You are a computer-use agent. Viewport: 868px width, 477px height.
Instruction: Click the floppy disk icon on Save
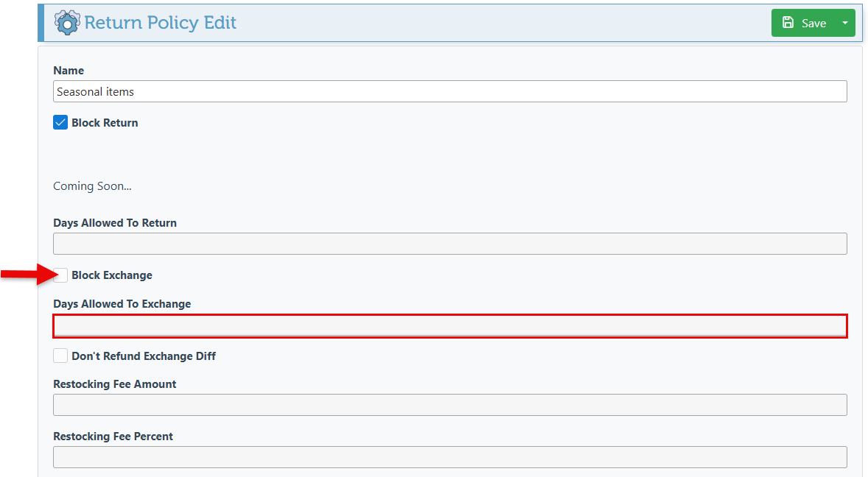click(x=788, y=23)
